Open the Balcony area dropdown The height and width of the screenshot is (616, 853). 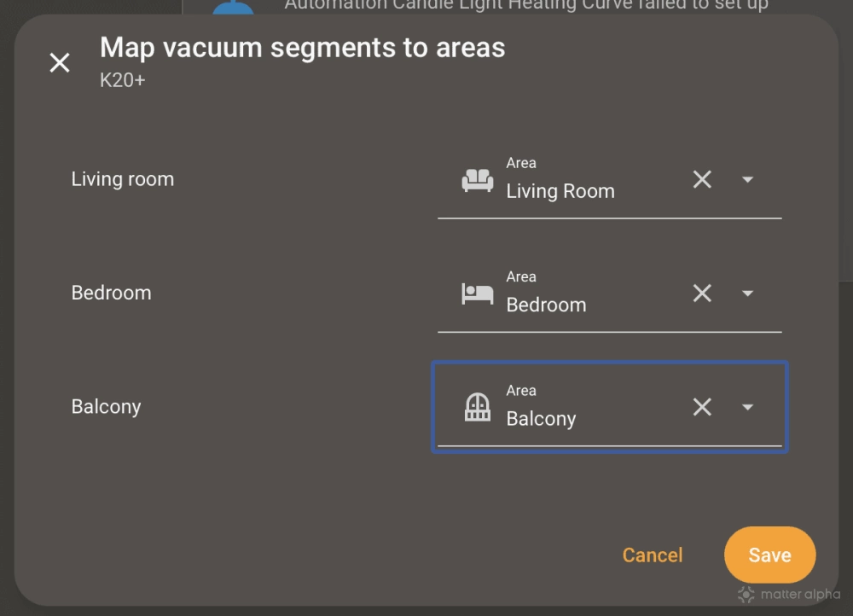pos(747,407)
